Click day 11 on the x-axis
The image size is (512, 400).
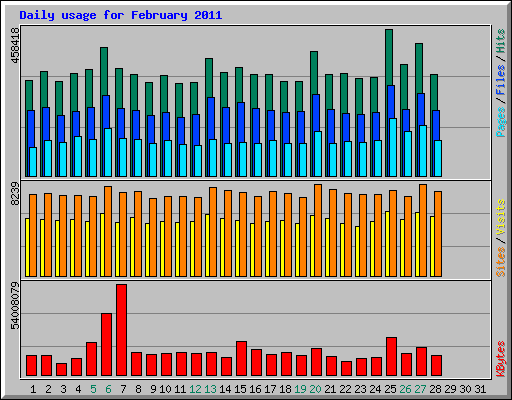[180, 389]
